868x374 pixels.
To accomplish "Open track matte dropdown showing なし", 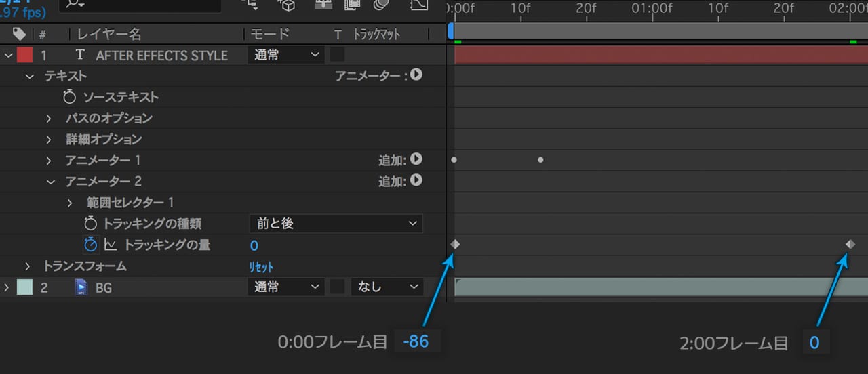I will click(x=387, y=287).
